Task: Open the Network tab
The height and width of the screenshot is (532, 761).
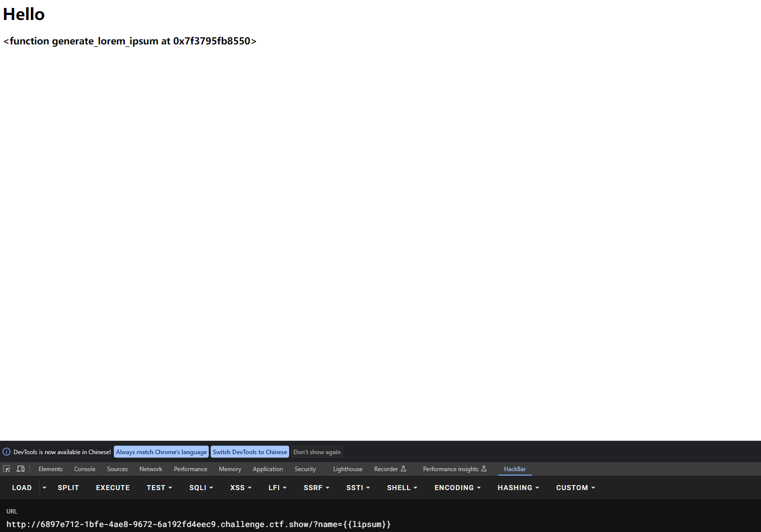Action: [x=151, y=469]
